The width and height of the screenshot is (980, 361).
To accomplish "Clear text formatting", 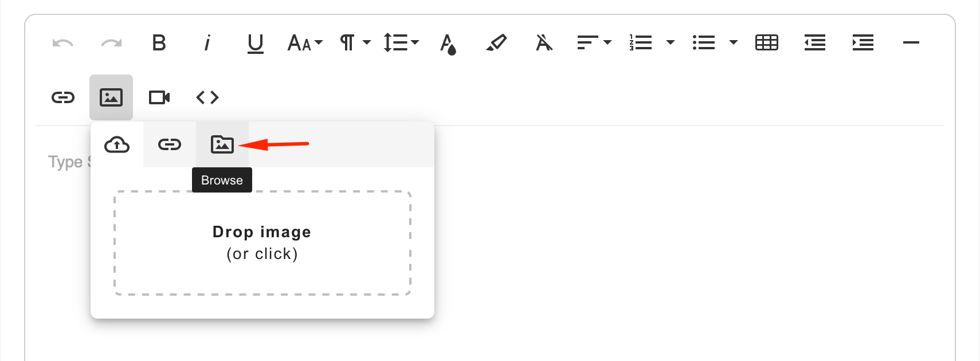I will [x=544, y=43].
